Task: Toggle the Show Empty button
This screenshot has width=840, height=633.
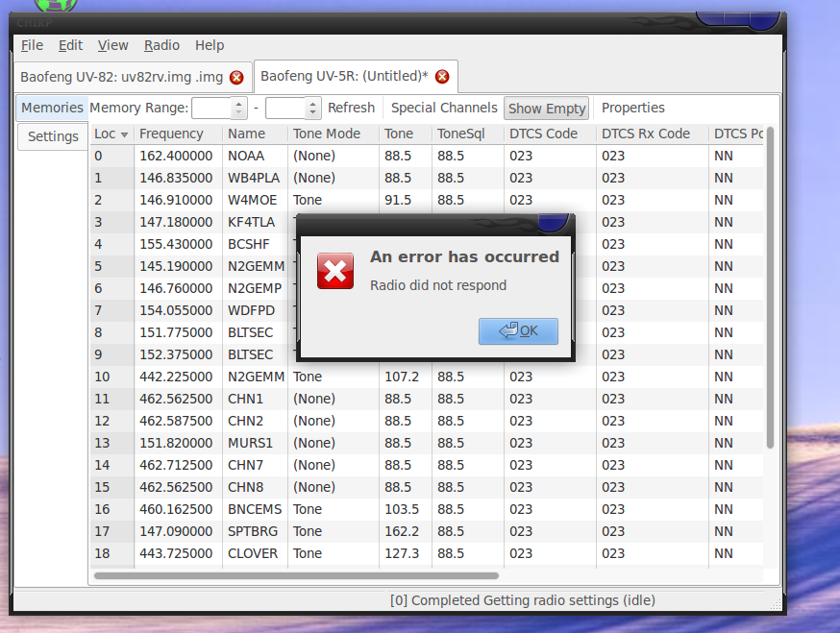Action: (547, 109)
